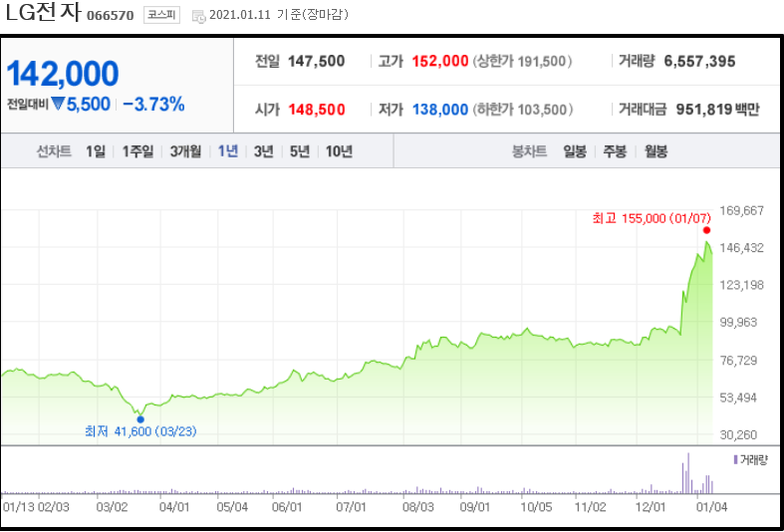Viewport: 784px width, 532px height.
Task: Click the 선차트 section label
Action: (54, 151)
